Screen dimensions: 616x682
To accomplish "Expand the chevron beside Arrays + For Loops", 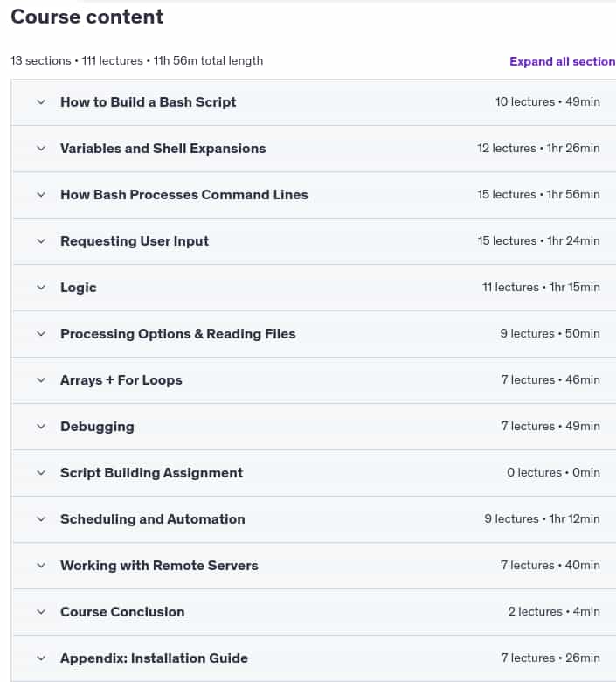I will [x=41, y=380].
